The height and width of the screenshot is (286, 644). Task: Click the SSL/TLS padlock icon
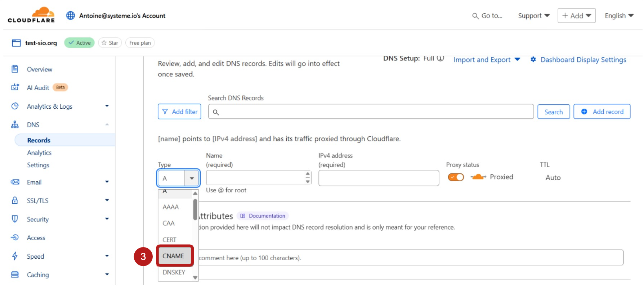pos(15,200)
